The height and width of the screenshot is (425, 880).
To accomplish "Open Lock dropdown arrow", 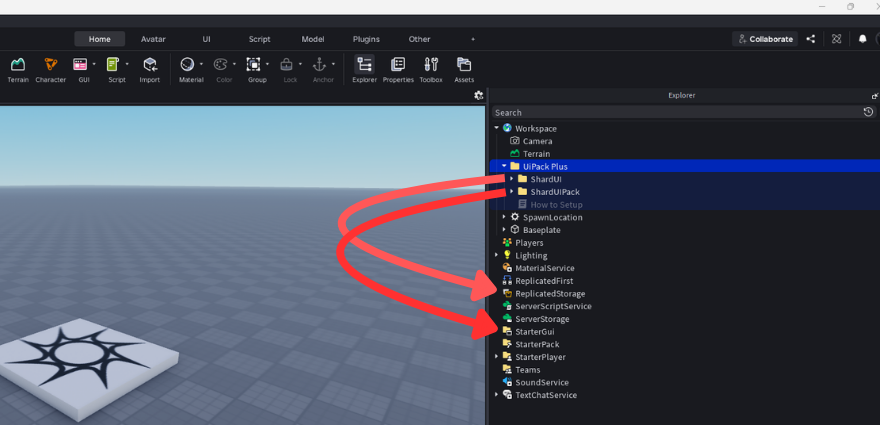I will [x=300, y=64].
